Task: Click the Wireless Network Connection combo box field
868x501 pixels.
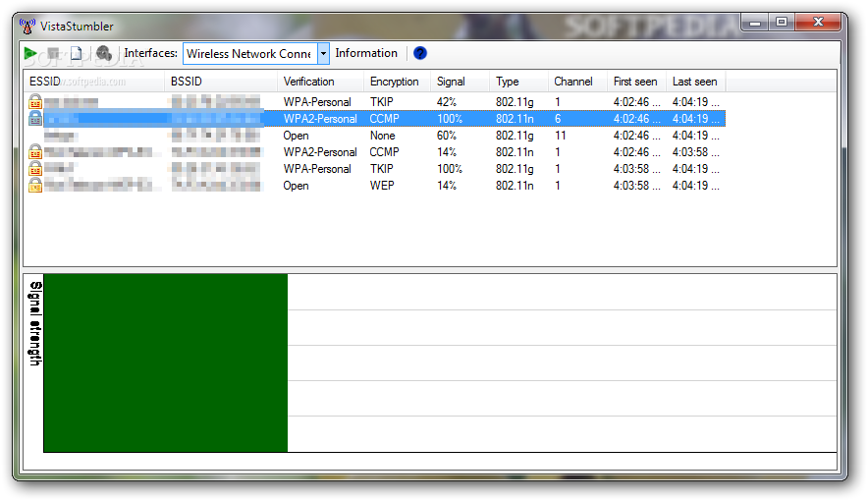Action: point(250,54)
